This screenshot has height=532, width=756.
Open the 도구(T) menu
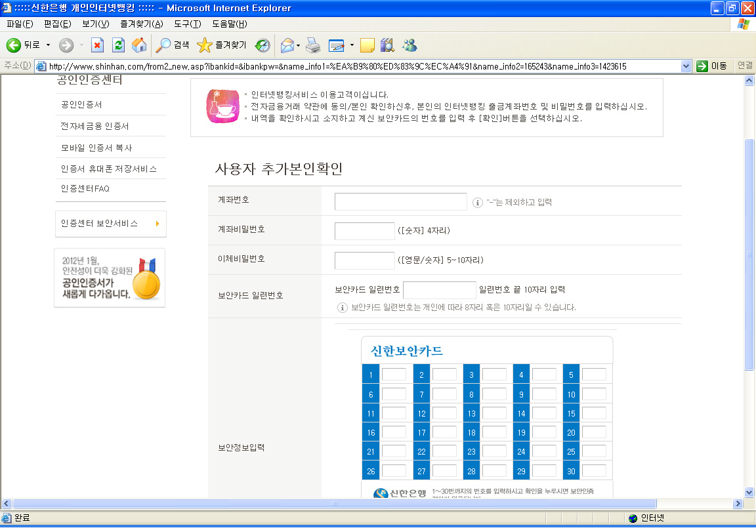pos(188,24)
